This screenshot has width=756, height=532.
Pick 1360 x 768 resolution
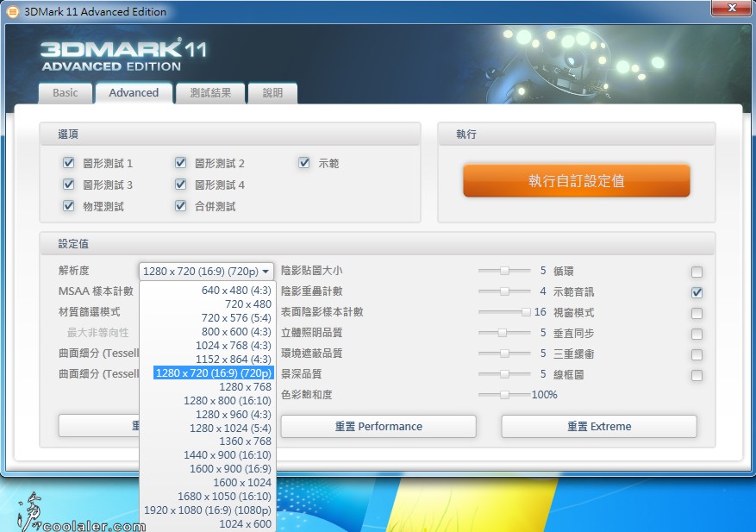coord(246,441)
